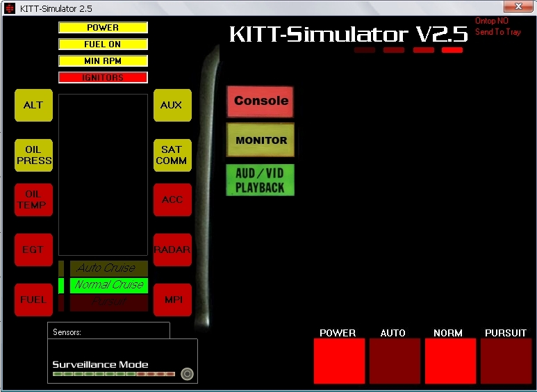537x392 pixels.
Task: Click the FUEL ON indicator bar
Action: coord(103,44)
